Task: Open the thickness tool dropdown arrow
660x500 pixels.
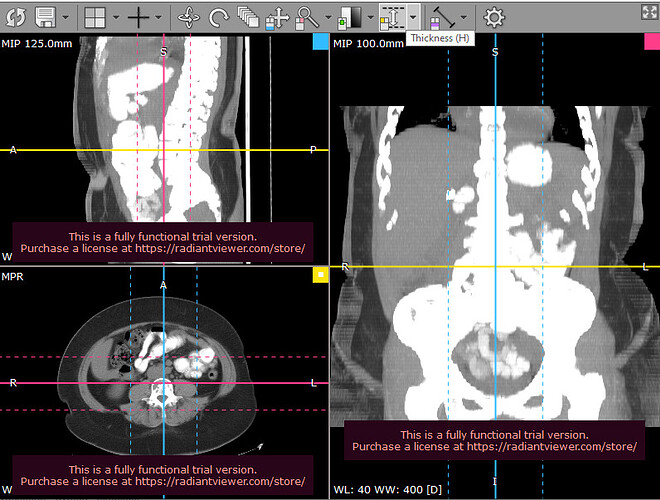Action: pyautogui.click(x=413, y=17)
